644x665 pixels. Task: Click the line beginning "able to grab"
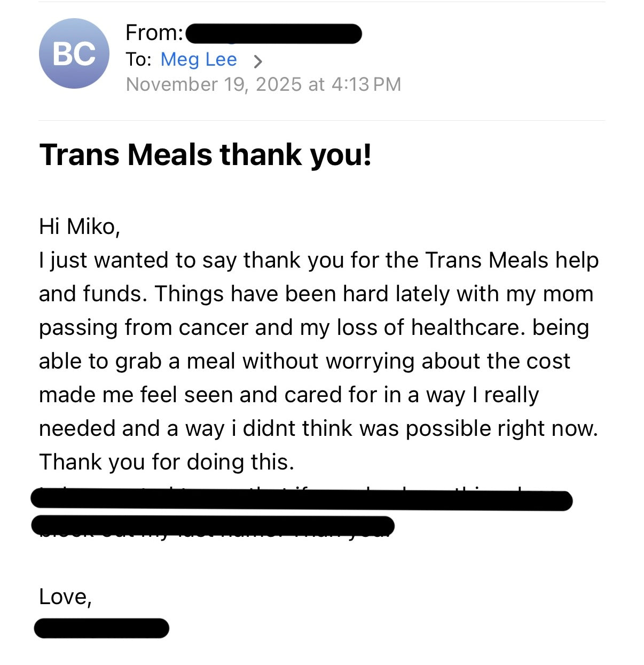tap(304, 361)
